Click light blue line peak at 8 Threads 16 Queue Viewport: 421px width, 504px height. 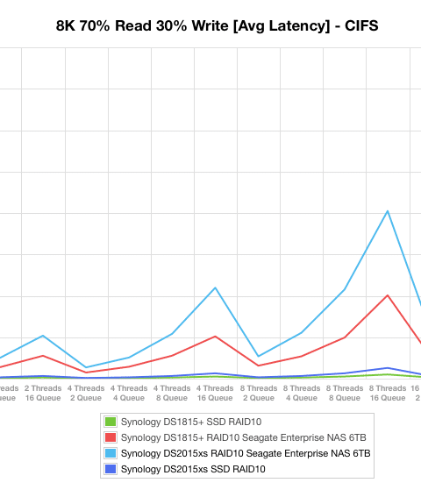tap(388, 211)
